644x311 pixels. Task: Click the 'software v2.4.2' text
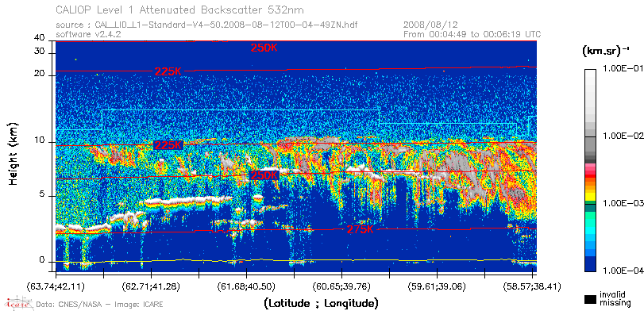[88, 34]
